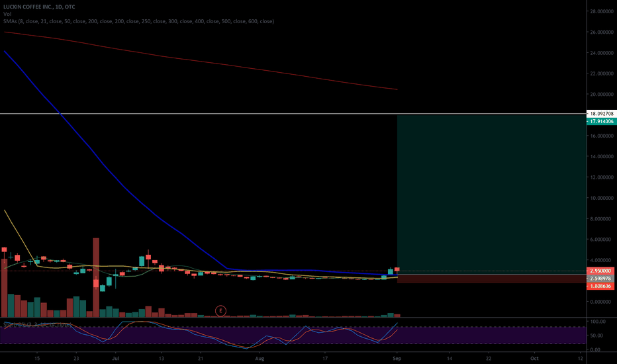Image resolution: width=617 pixels, height=364 pixels.
Task: Click the Stoch RSI indicator label
Action: click(37, 325)
